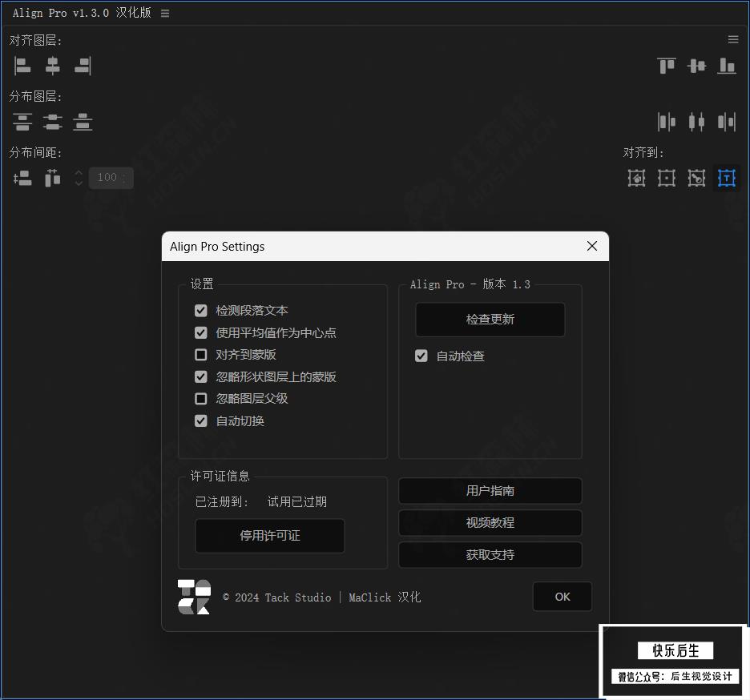Distribute layers by vertical centers
Image resolution: width=750 pixels, height=700 pixels.
point(52,122)
